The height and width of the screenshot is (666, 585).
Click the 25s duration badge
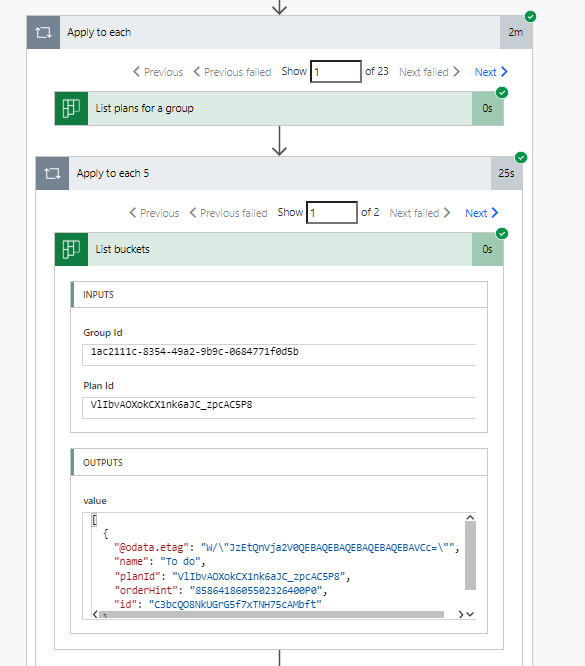point(506,173)
